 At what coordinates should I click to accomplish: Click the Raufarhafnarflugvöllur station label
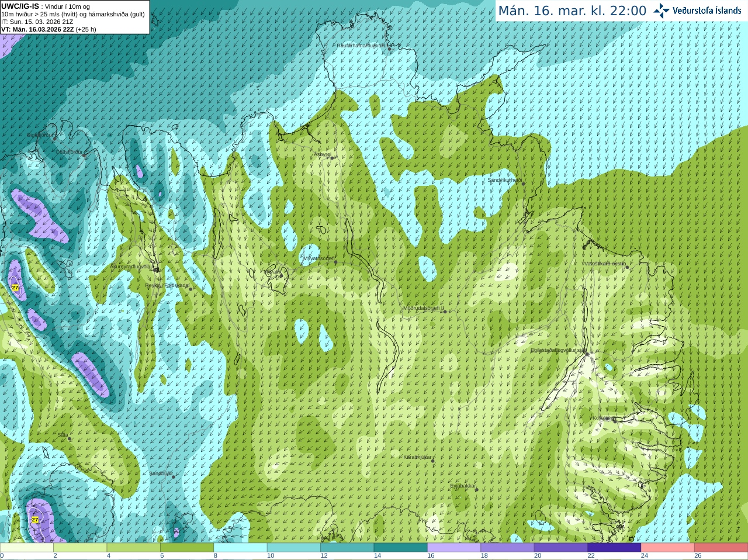click(362, 46)
